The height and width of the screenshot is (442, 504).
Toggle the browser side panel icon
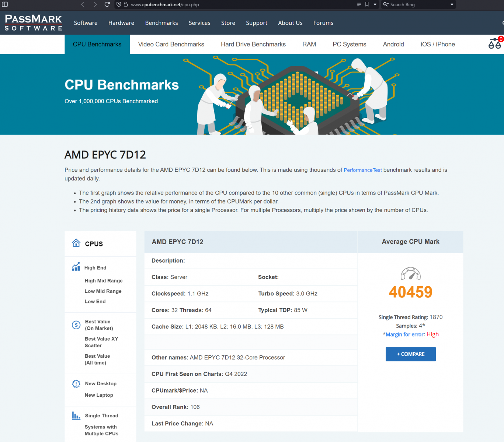5,4
